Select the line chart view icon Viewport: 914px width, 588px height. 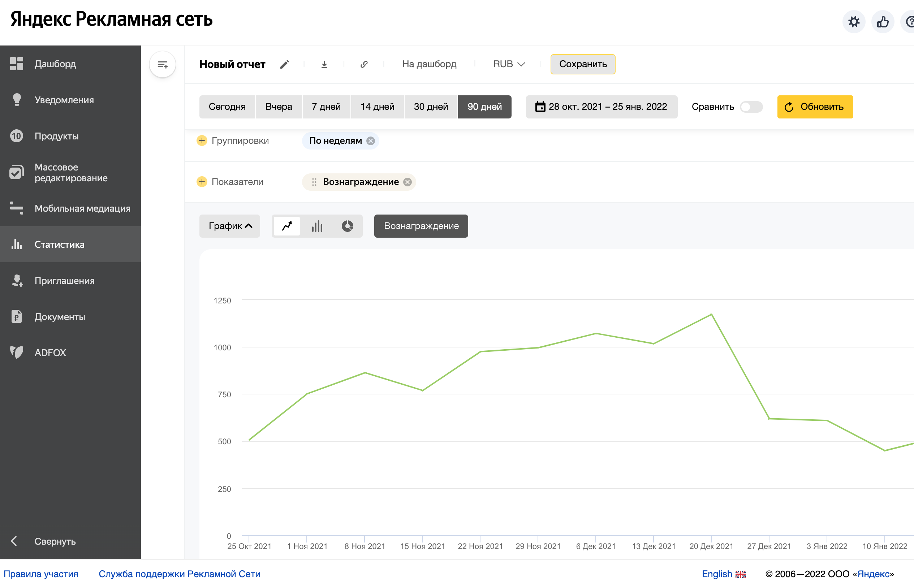click(x=287, y=226)
